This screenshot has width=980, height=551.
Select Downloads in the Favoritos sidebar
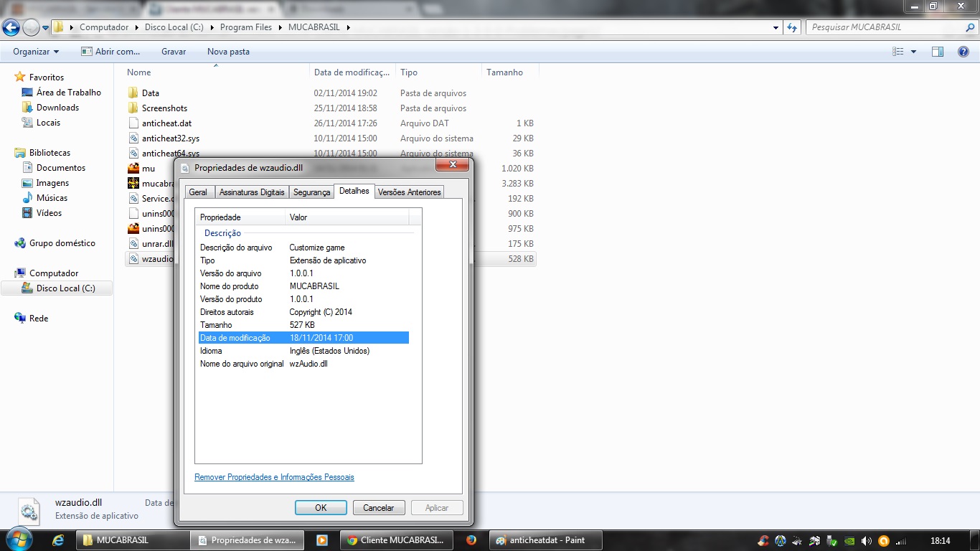click(57, 108)
